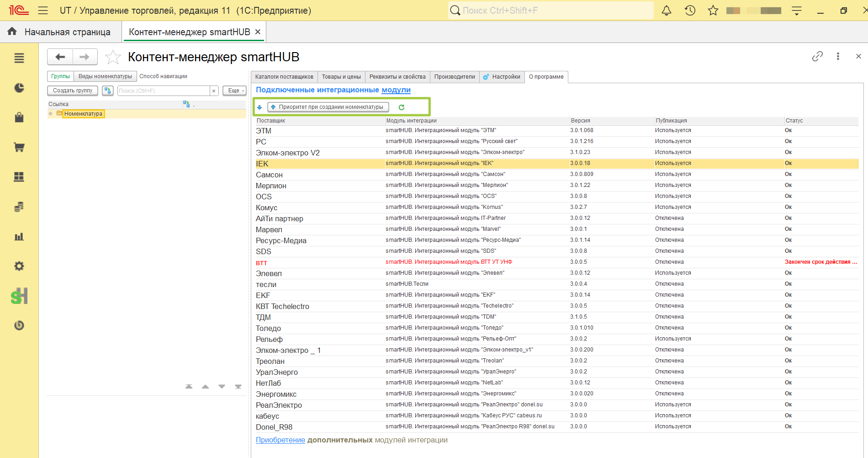
Task: Switch to the Каталоги поставщиков tab
Action: [x=284, y=77]
